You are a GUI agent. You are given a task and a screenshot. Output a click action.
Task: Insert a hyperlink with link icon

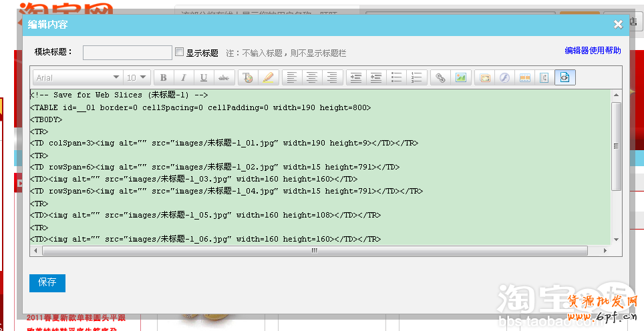[440, 77]
